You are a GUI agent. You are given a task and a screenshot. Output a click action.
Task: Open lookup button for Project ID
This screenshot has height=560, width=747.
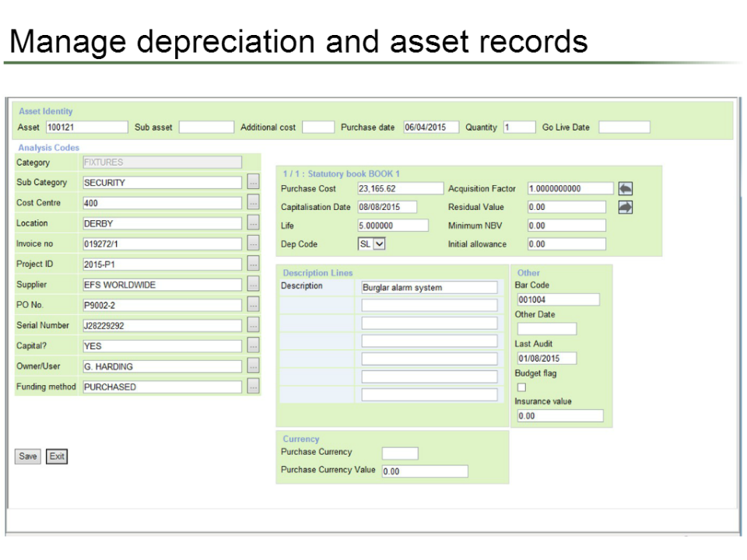pos(253,264)
